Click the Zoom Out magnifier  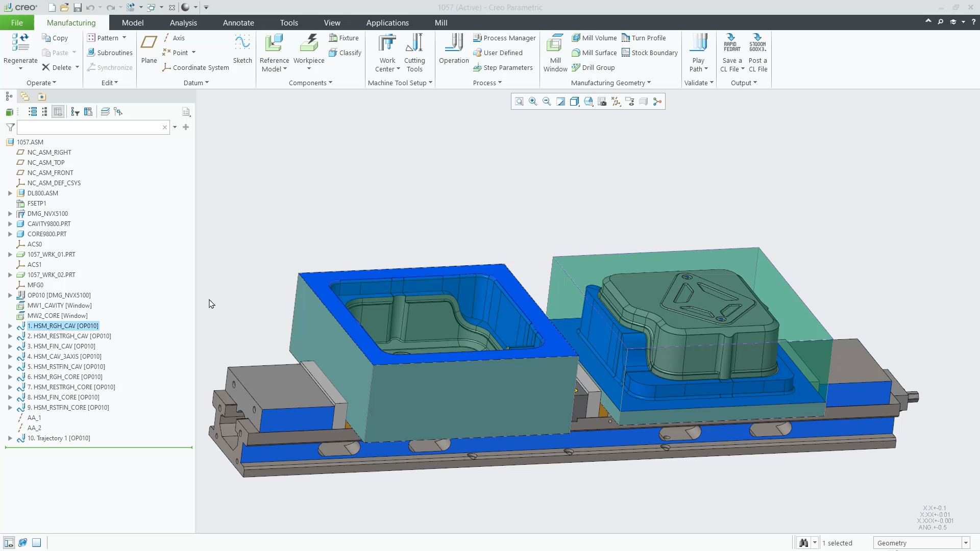point(547,102)
